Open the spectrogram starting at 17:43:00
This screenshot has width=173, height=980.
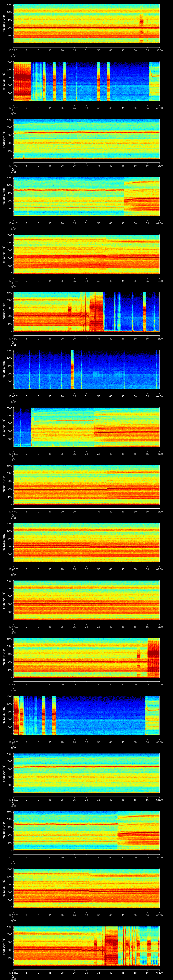tap(87, 369)
